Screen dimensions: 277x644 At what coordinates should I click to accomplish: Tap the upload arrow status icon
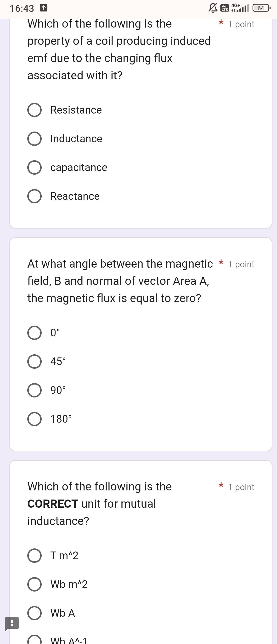pyautogui.click(x=44, y=8)
